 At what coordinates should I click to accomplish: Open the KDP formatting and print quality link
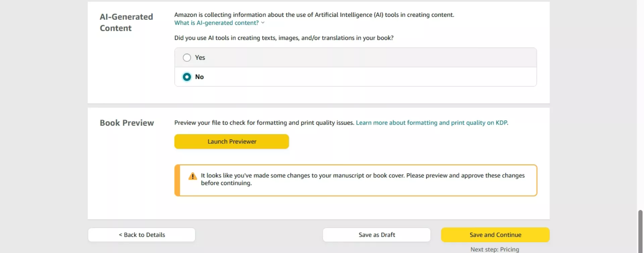431,123
